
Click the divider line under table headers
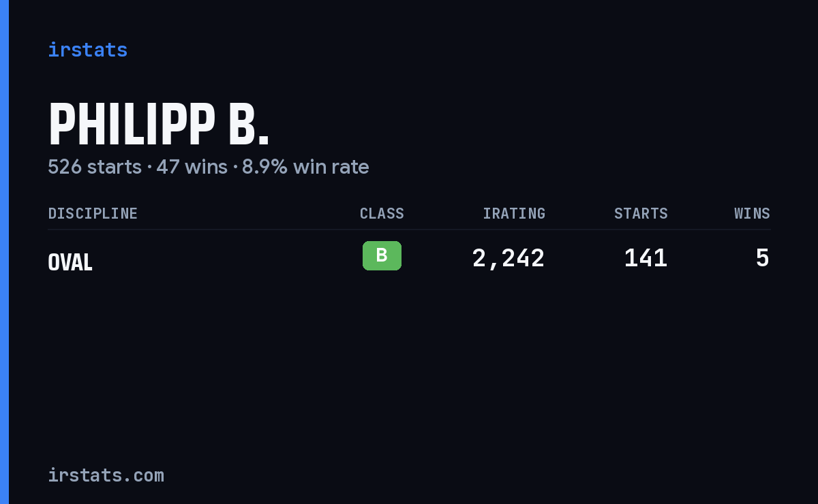(409, 230)
